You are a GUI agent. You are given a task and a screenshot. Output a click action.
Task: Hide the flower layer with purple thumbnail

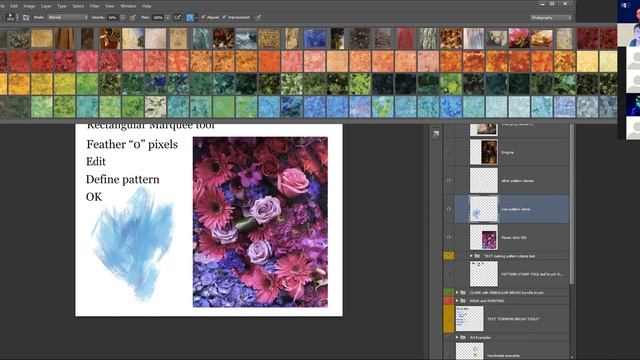click(x=449, y=237)
